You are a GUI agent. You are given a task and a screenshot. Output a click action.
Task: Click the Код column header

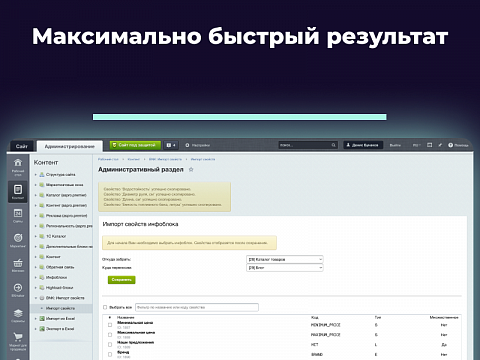[x=315, y=318]
